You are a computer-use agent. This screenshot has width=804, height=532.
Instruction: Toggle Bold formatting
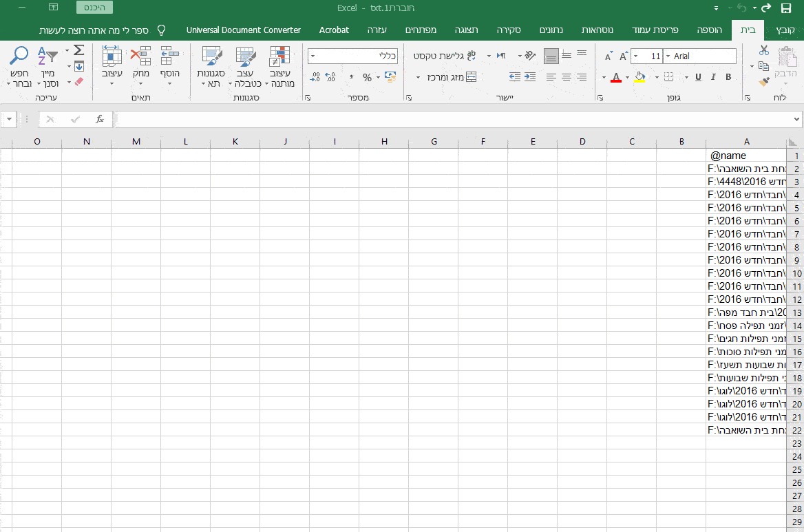pos(728,77)
